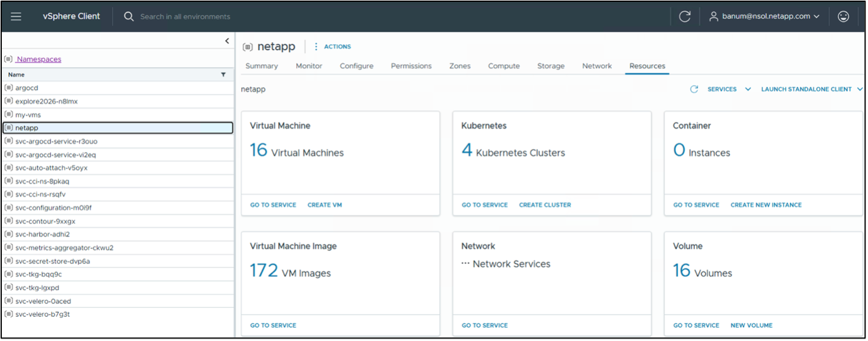
Task: Go to the Storage tab
Action: [551, 66]
